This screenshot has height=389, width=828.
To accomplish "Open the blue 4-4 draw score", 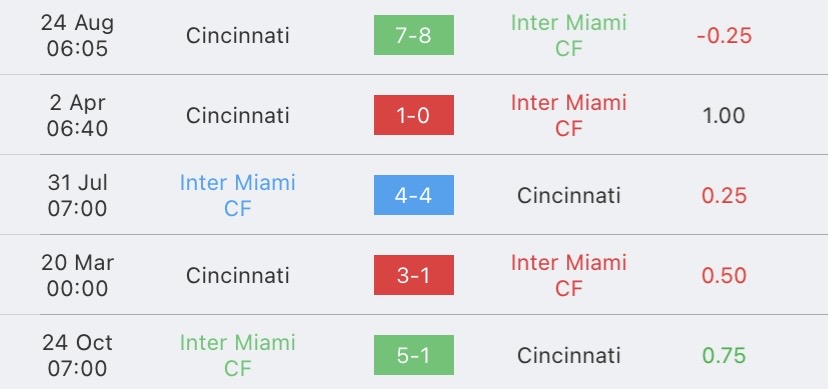I will click(413, 195).
